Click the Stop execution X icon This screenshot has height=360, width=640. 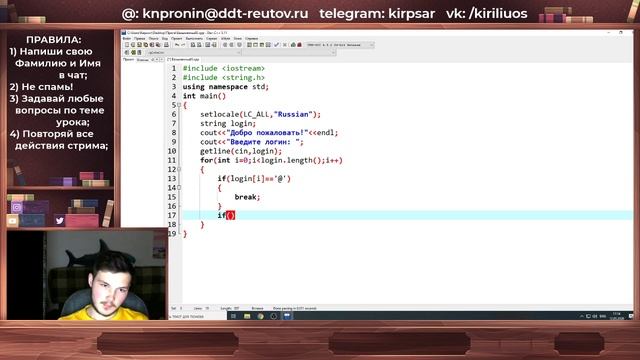284,45
